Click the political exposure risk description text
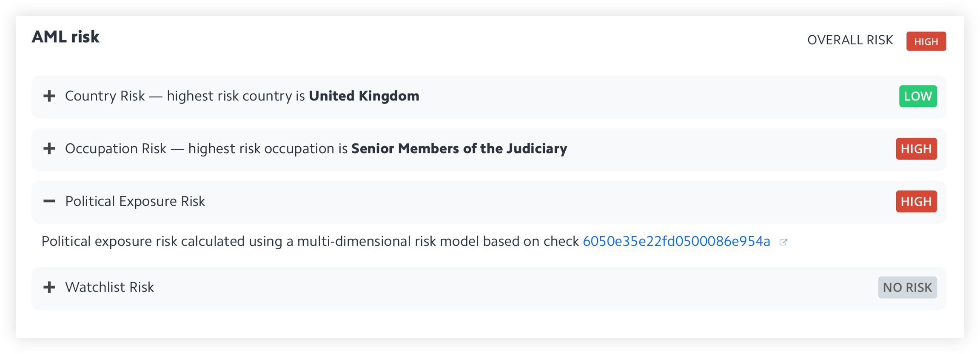 tap(310, 241)
